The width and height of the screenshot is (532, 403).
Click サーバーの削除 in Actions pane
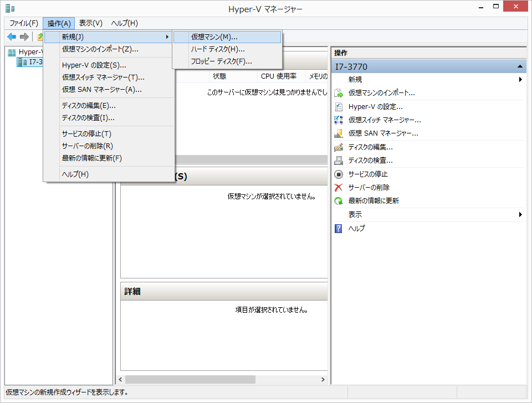point(369,188)
